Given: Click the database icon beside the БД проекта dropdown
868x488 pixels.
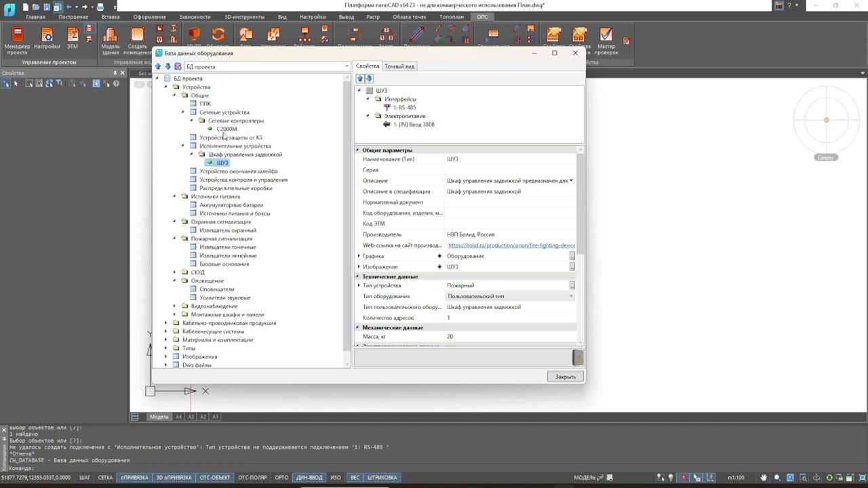Looking at the screenshot, I should pos(178,66).
